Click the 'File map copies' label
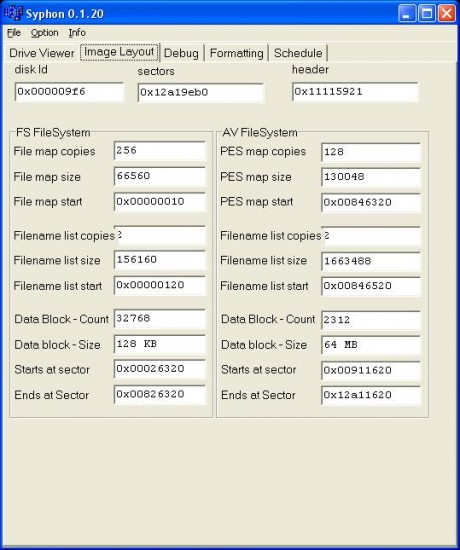The image size is (460, 550). click(54, 152)
